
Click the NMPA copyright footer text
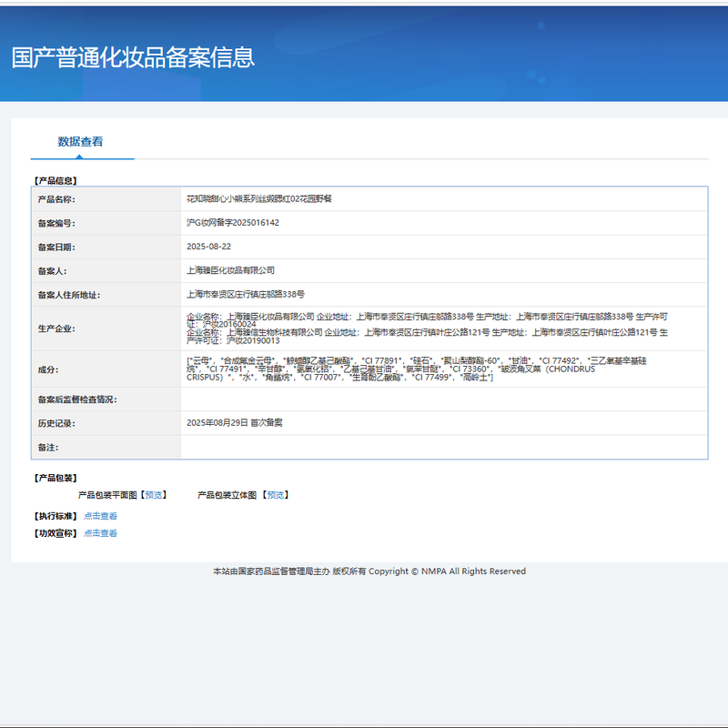[x=369, y=571]
